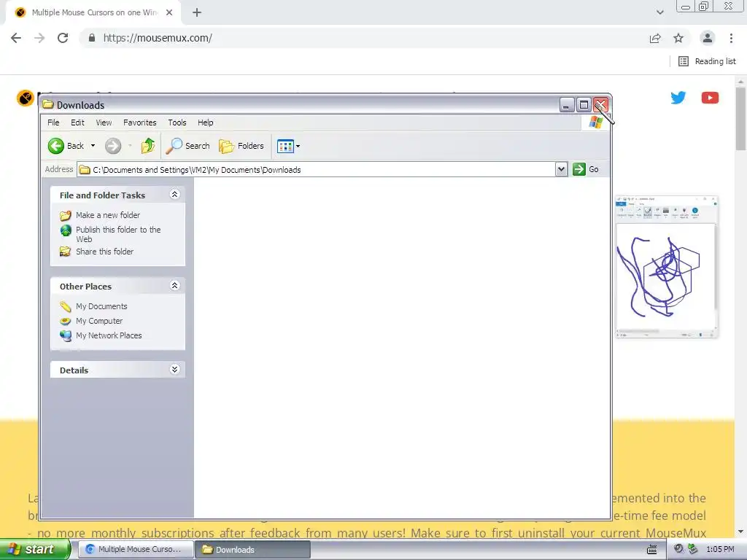The height and width of the screenshot is (560, 747).
Task: Minimize the Downloads window
Action: (x=566, y=105)
